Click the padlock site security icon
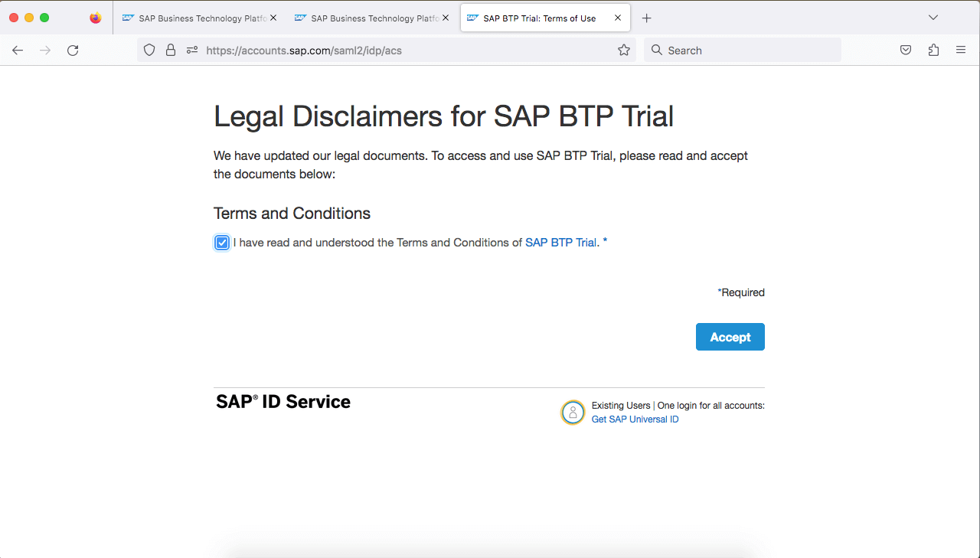Screen dimensions: 980x558 171,50
